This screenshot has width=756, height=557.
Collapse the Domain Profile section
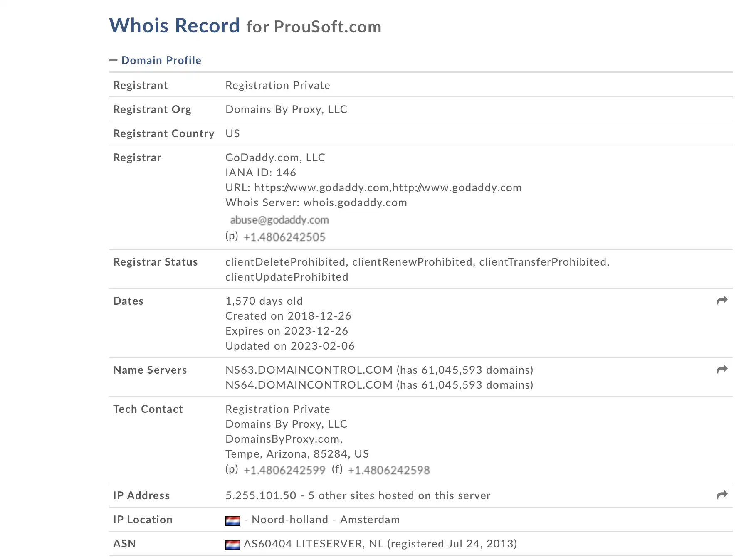pos(161,60)
